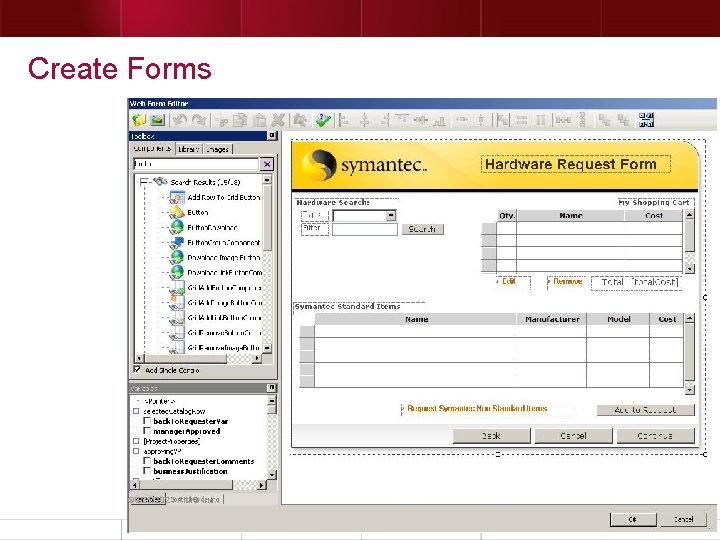Image resolution: width=720 pixels, height=540 pixels.
Task: Select the Variables bottom tab
Action: [147, 499]
